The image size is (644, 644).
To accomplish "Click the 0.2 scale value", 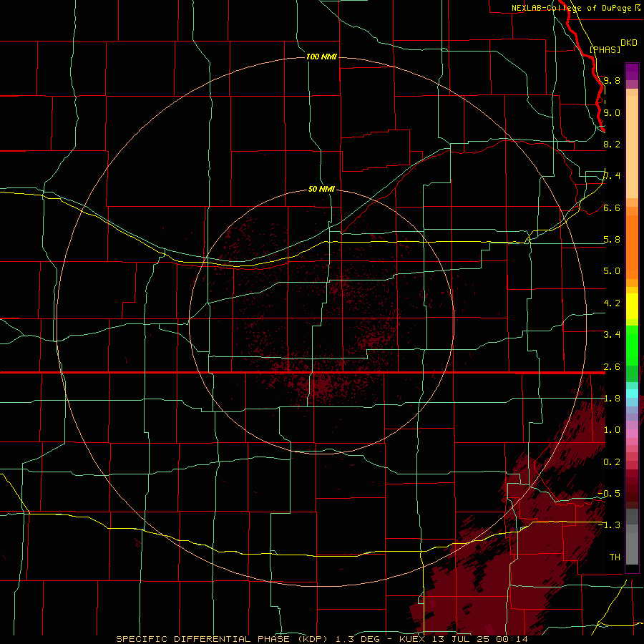I will [x=612, y=462].
